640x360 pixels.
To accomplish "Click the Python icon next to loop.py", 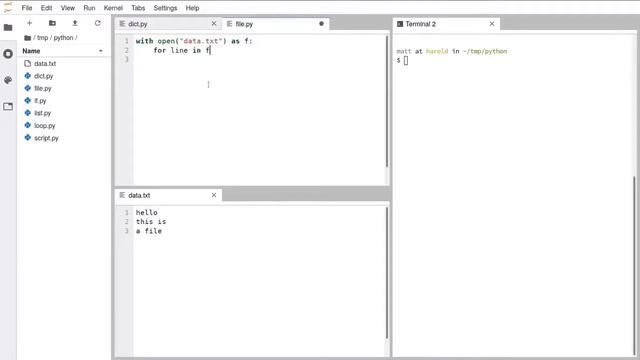I will tap(27, 125).
